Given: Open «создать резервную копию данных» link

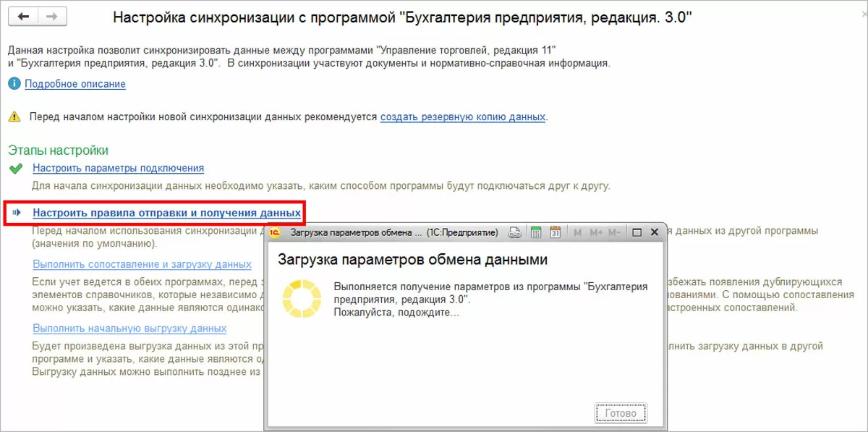Looking at the screenshot, I should click(463, 116).
